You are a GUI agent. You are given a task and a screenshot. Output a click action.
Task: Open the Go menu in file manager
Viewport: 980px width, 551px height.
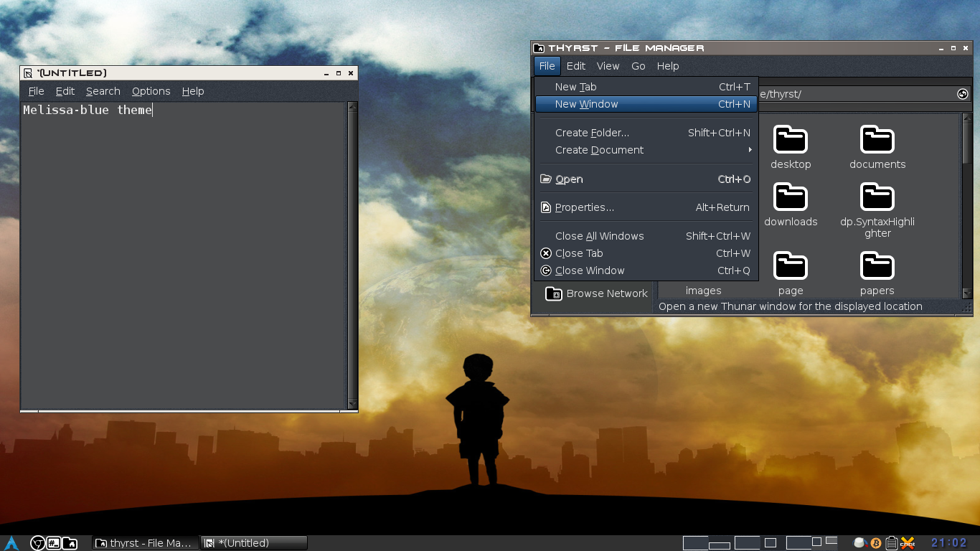tap(639, 66)
